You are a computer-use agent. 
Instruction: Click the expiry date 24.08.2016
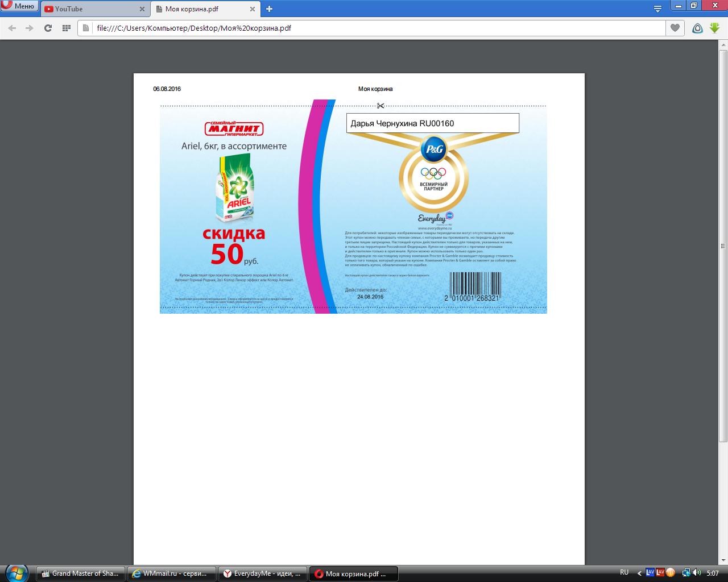[x=370, y=297]
